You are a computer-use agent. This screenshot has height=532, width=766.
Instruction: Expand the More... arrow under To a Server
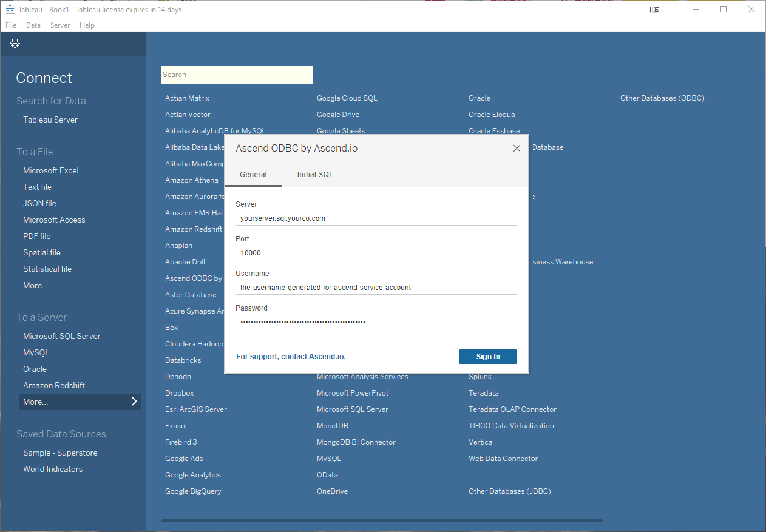click(x=134, y=402)
